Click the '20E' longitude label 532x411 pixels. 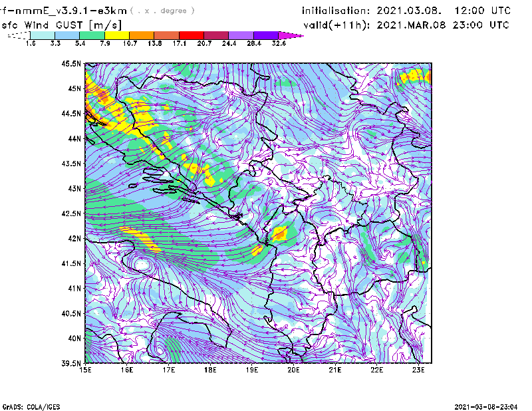tap(293, 370)
